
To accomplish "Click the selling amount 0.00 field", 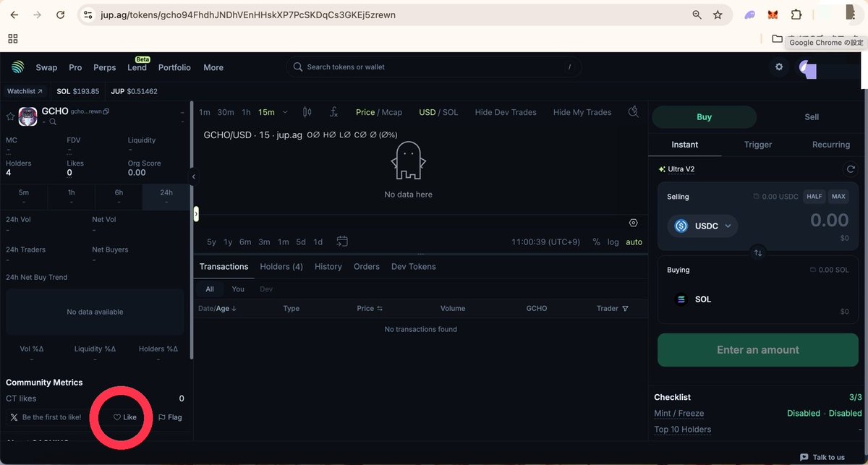I will (829, 220).
